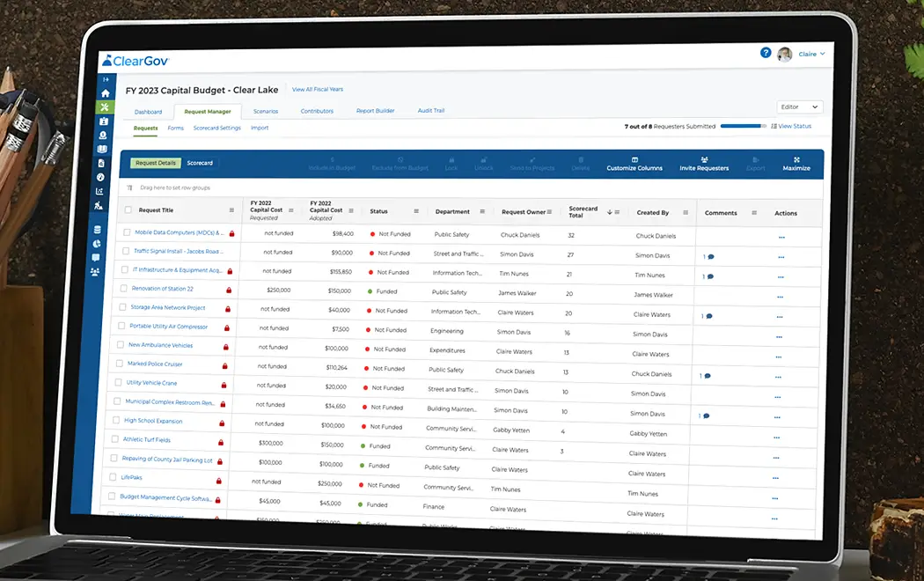Select the Scorecard Settings sub-tab
The width and height of the screenshot is (924, 581).
(216, 128)
